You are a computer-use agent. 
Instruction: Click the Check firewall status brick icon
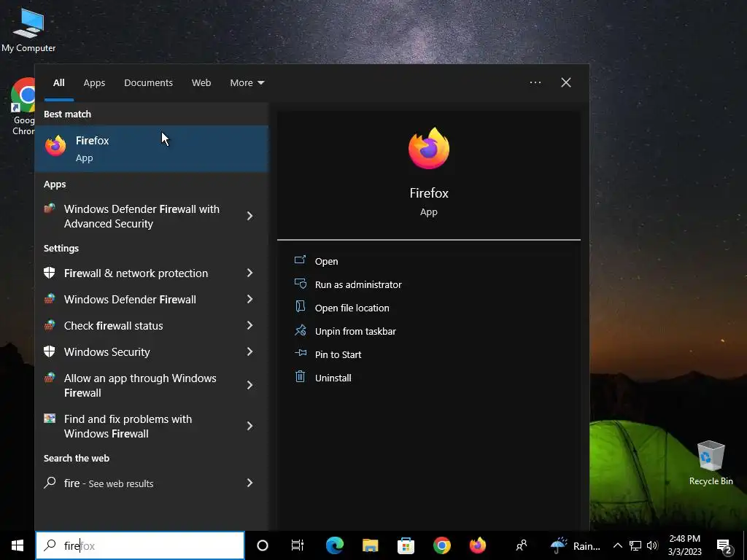pos(50,324)
